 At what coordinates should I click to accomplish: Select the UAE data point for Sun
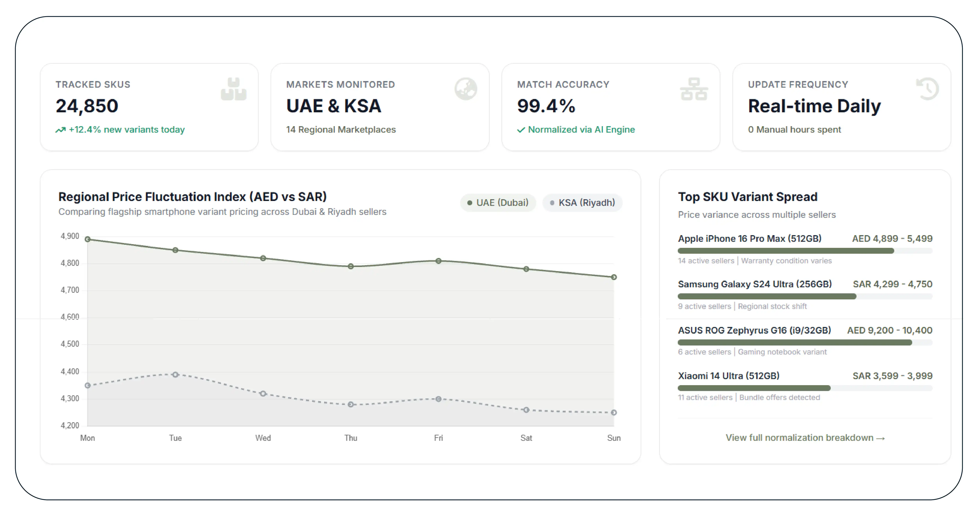[x=614, y=277]
